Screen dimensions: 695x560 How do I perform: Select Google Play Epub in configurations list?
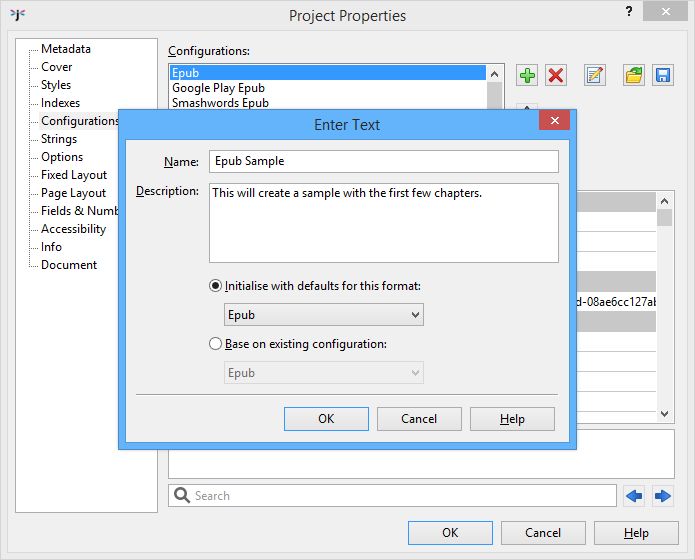[x=218, y=88]
